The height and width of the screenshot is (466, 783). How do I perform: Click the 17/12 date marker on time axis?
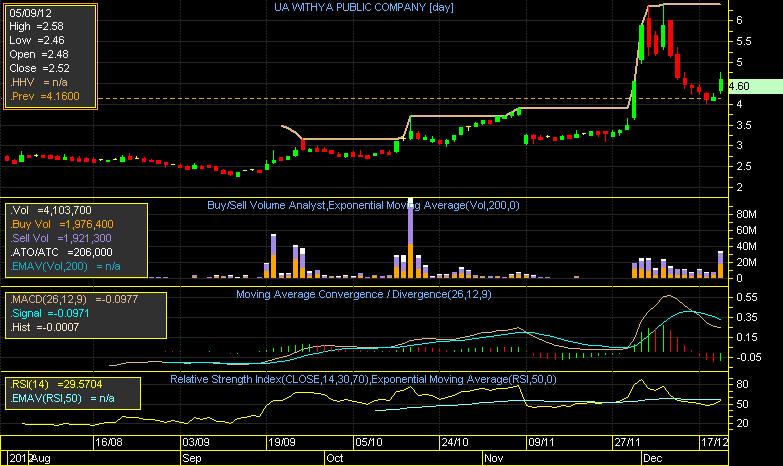714,442
